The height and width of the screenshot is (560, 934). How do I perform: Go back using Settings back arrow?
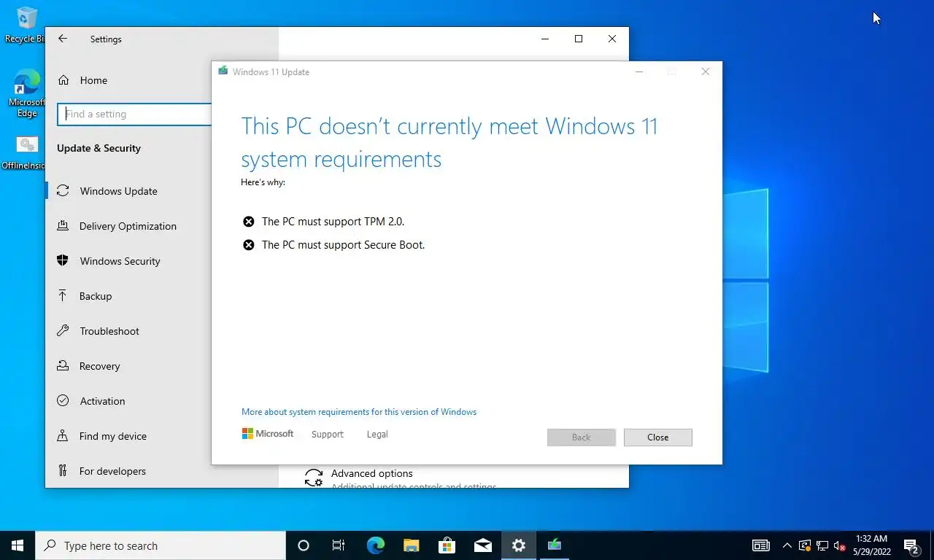tap(63, 39)
